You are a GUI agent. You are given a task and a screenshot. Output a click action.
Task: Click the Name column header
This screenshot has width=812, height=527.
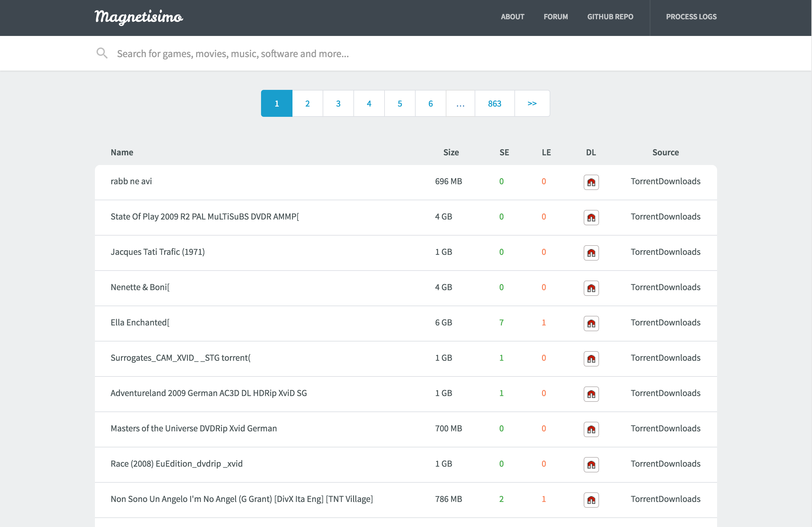[x=122, y=152]
